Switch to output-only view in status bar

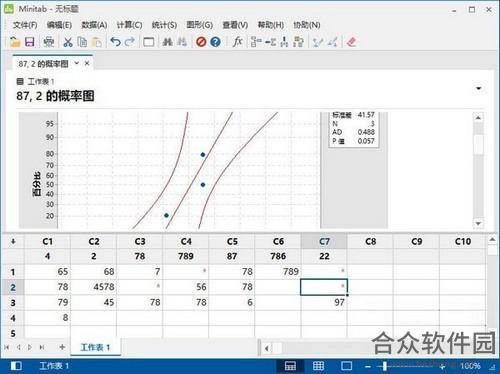[x=346, y=366]
